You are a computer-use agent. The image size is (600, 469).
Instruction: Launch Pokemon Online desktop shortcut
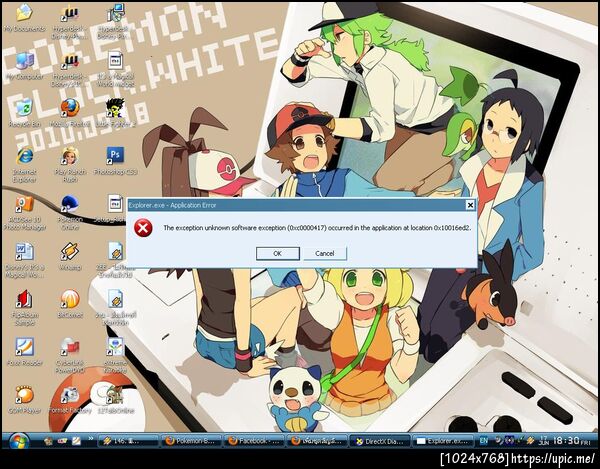[70, 213]
